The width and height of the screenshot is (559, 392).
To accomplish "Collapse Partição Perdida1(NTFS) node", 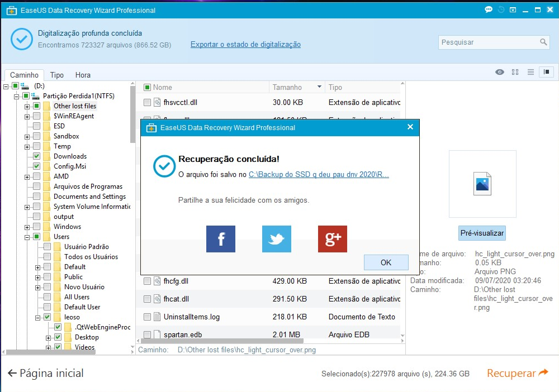I will (x=16, y=97).
